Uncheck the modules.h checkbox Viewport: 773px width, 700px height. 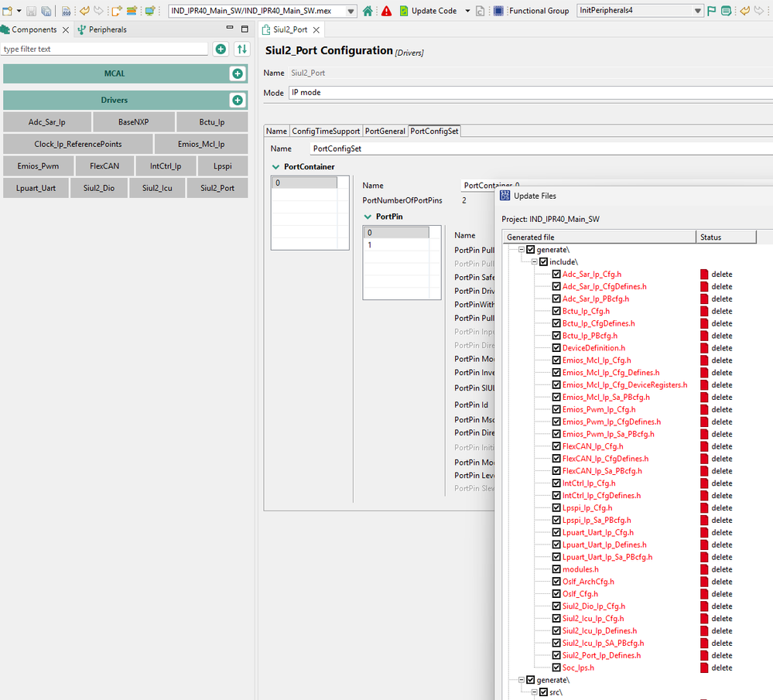pos(556,569)
